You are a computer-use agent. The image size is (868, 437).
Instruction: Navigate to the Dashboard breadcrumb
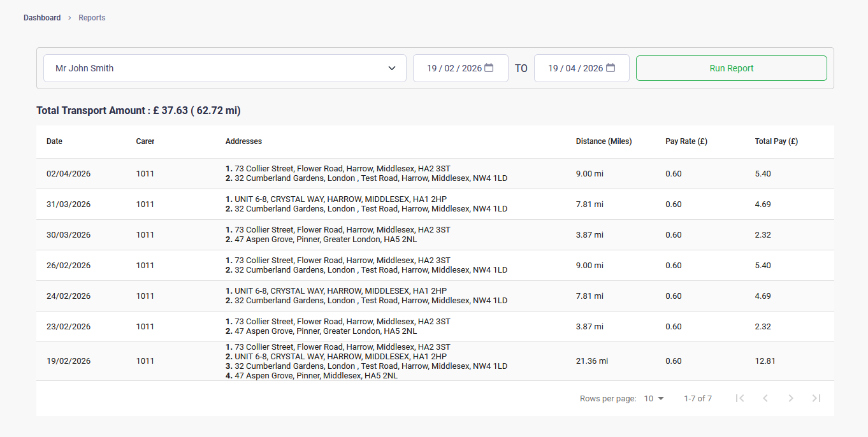42,17
